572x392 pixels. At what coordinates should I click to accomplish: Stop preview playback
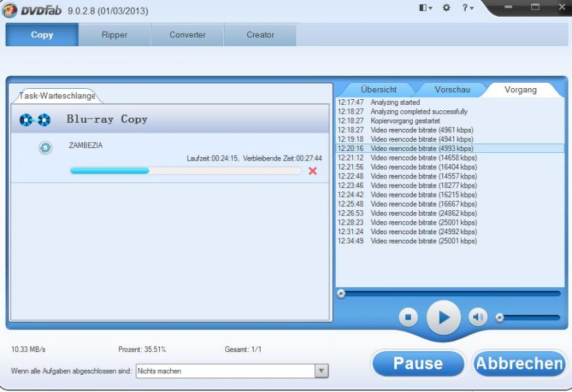(x=408, y=317)
